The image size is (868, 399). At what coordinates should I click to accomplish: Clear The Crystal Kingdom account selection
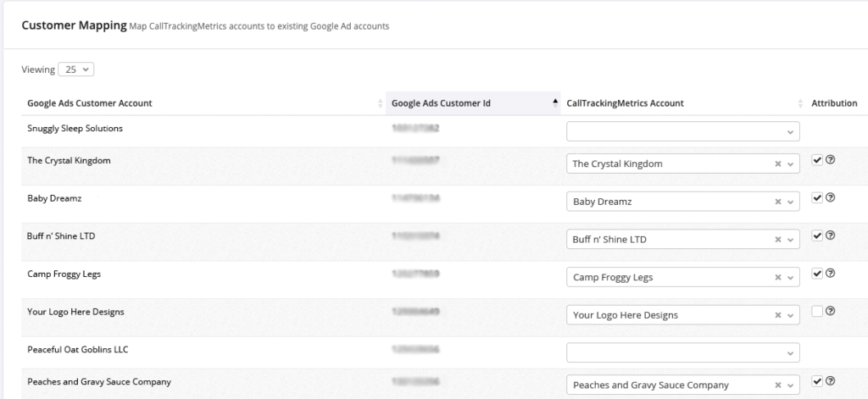778,164
